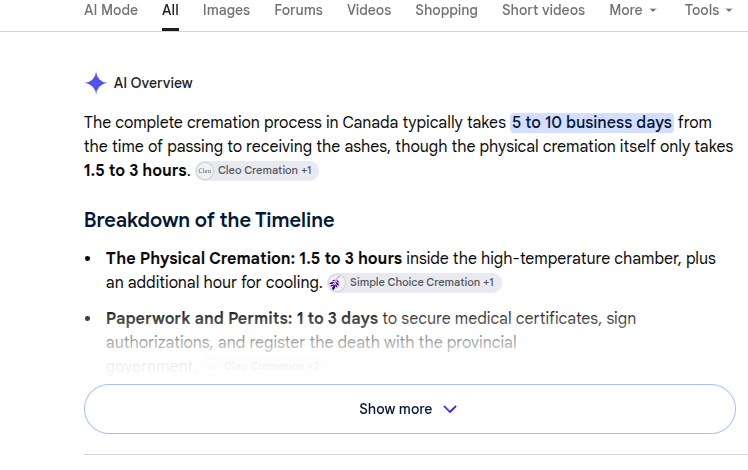Click the Simple Choice Cremation leaf icon
Screen dimensions: 748x470
click(335, 283)
